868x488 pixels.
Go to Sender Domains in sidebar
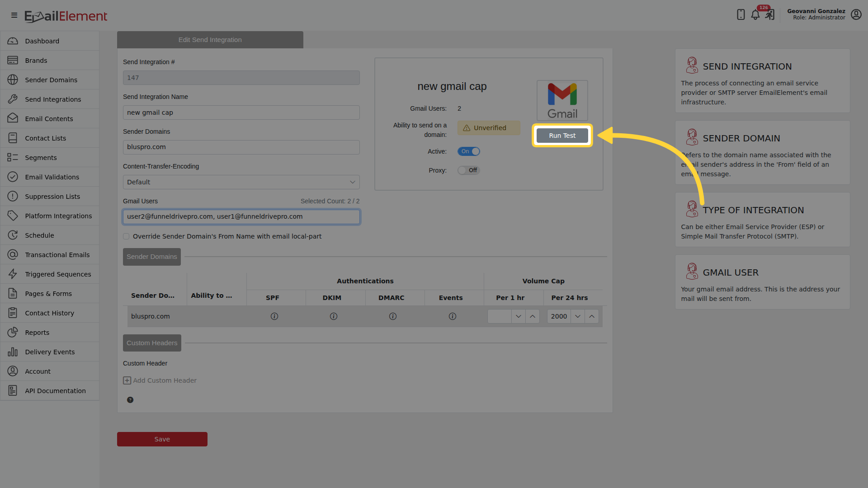pos(50,80)
